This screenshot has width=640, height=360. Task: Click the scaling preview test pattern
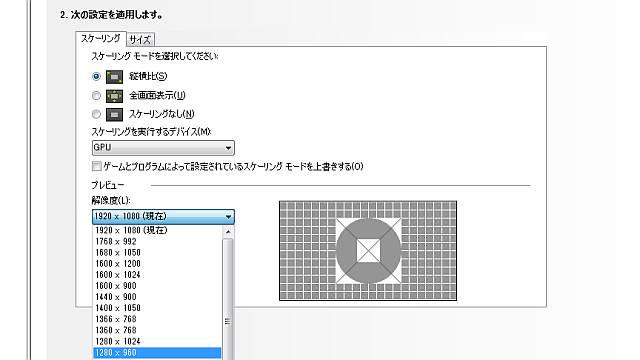[368, 251]
